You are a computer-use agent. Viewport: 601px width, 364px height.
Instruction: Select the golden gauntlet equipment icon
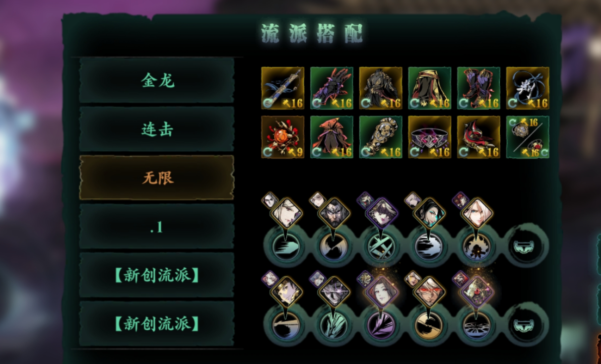pyautogui.click(x=381, y=137)
